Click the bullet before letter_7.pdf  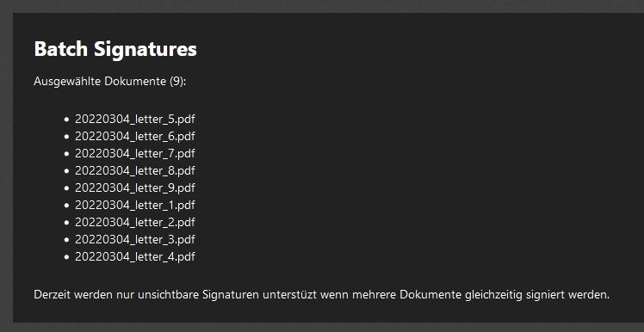point(66,154)
